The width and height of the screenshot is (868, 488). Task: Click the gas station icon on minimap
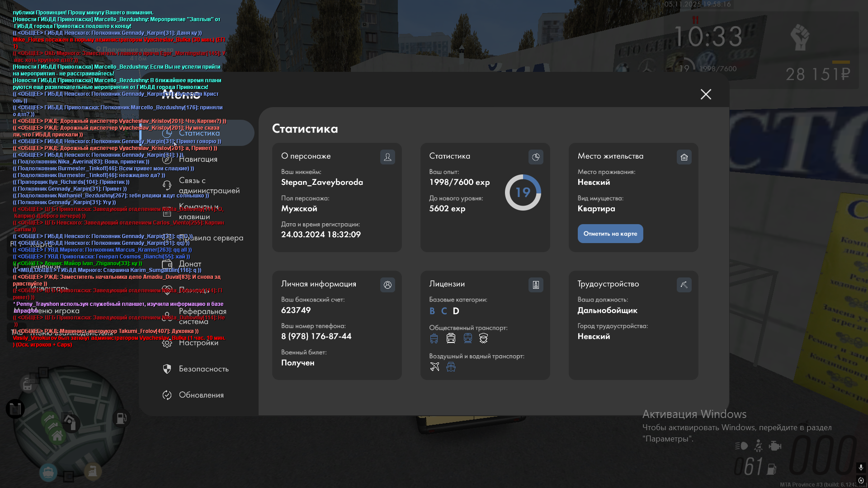[x=121, y=418]
